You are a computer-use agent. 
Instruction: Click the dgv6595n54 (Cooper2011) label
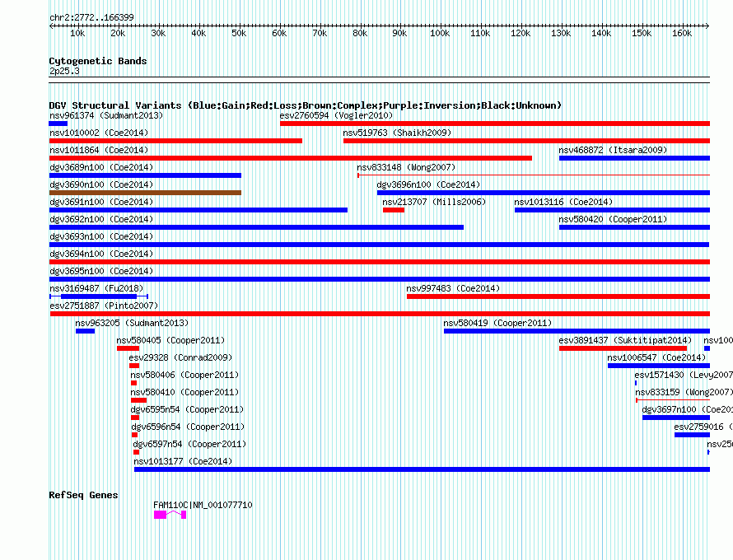tap(187, 409)
